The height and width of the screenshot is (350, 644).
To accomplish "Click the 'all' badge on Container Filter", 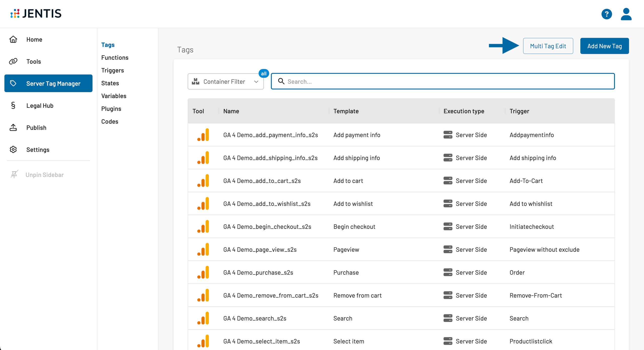I will [x=263, y=74].
